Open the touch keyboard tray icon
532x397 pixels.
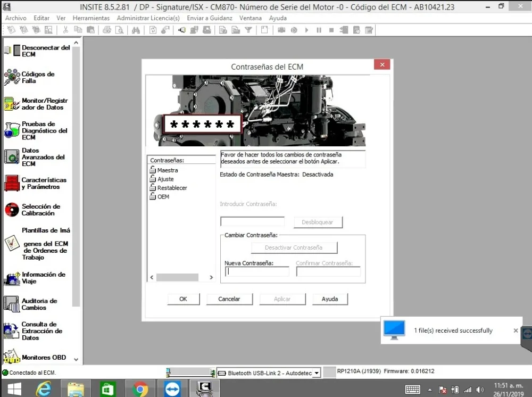click(x=413, y=390)
